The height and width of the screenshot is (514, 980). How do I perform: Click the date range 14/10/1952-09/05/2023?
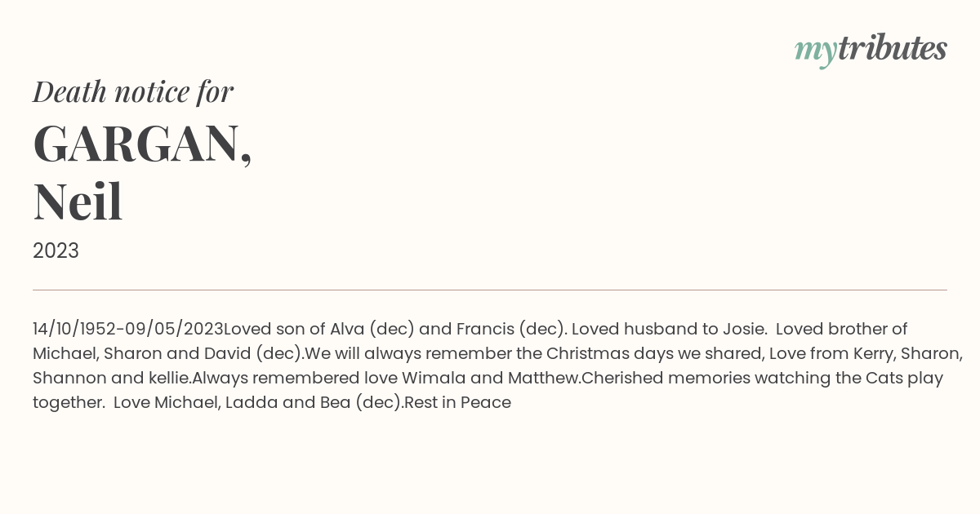128,329
